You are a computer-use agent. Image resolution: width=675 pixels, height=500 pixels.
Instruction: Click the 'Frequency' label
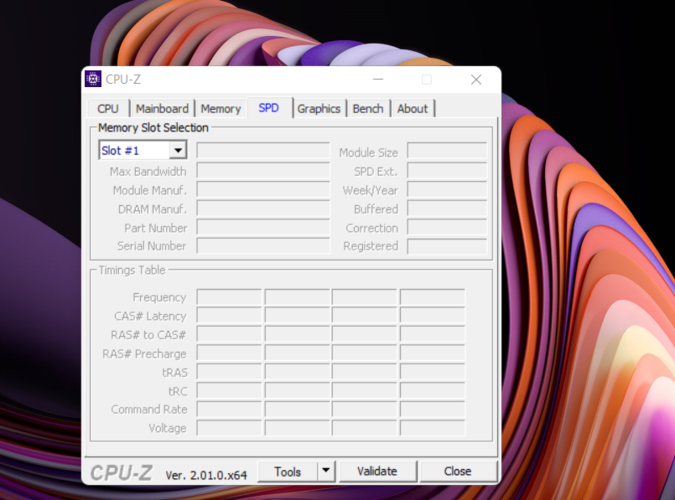[x=159, y=297]
